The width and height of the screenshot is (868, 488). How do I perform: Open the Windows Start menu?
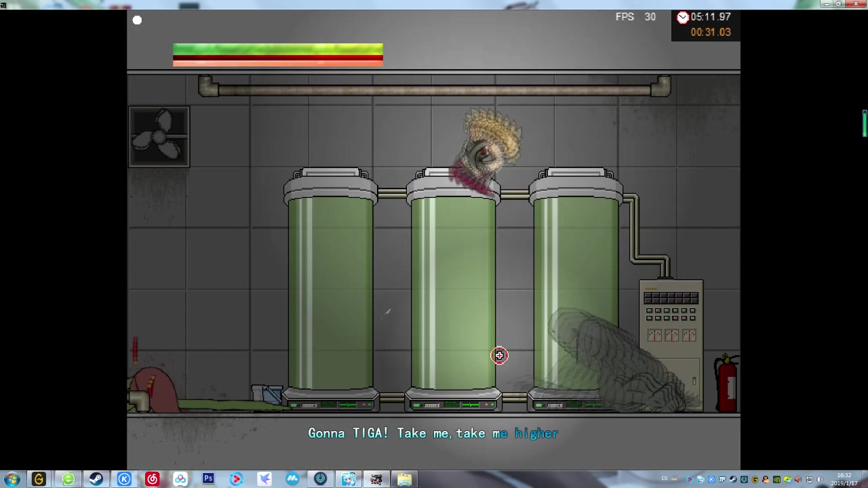coord(12,479)
